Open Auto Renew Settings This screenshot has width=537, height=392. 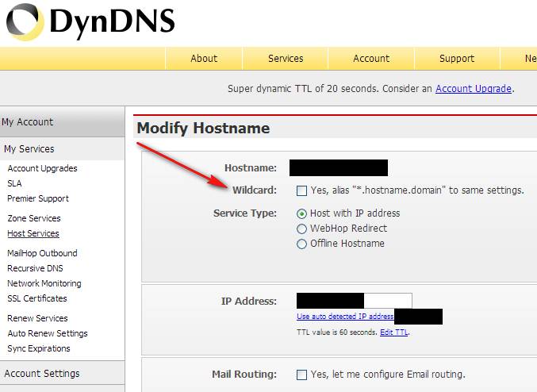(x=48, y=333)
